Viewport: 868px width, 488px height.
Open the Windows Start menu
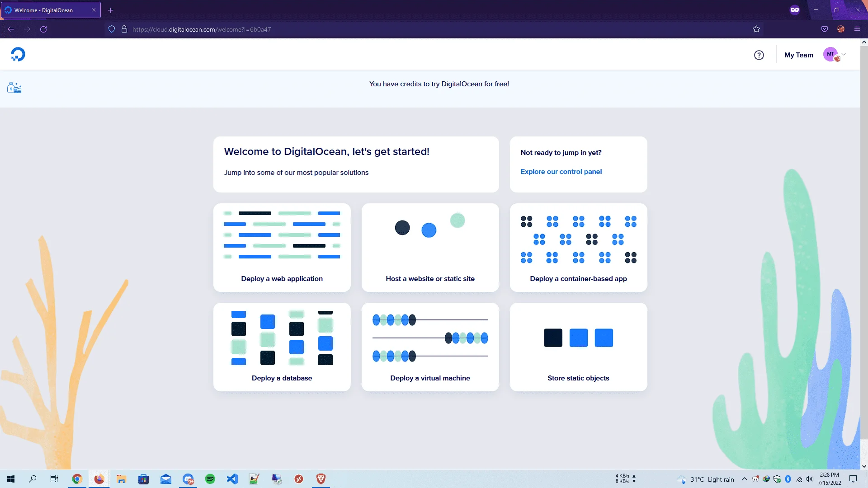pos(11,479)
